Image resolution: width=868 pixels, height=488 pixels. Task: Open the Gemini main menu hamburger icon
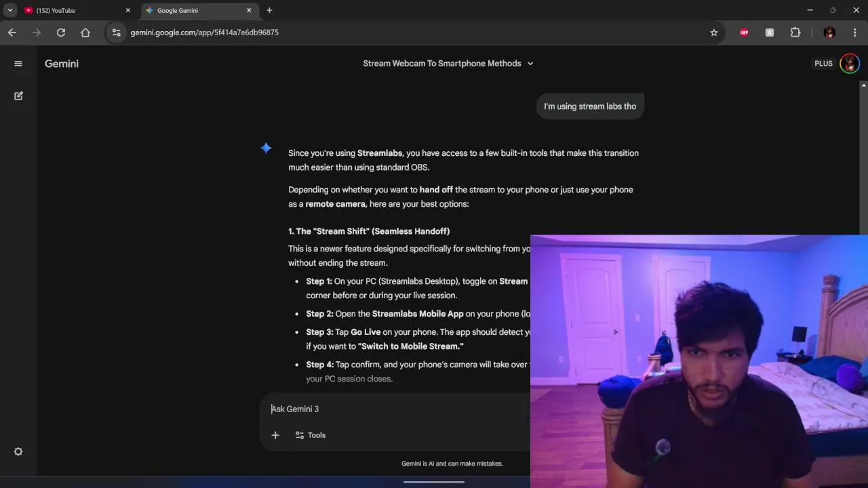[x=18, y=64]
